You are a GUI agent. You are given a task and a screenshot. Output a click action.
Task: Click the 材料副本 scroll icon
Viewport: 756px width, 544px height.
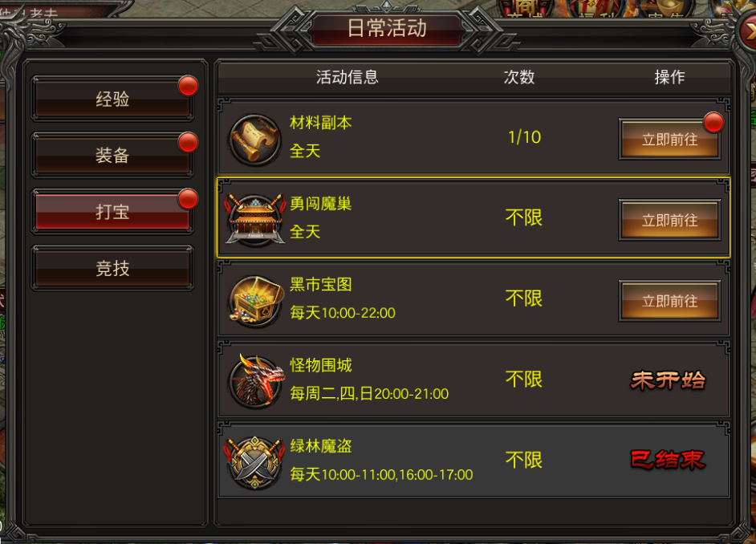point(255,140)
